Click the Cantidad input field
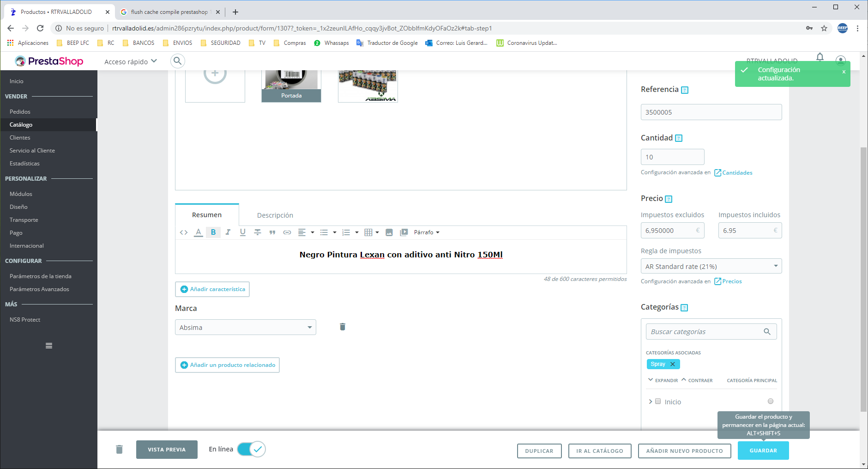This screenshot has height=469, width=868. point(672,157)
